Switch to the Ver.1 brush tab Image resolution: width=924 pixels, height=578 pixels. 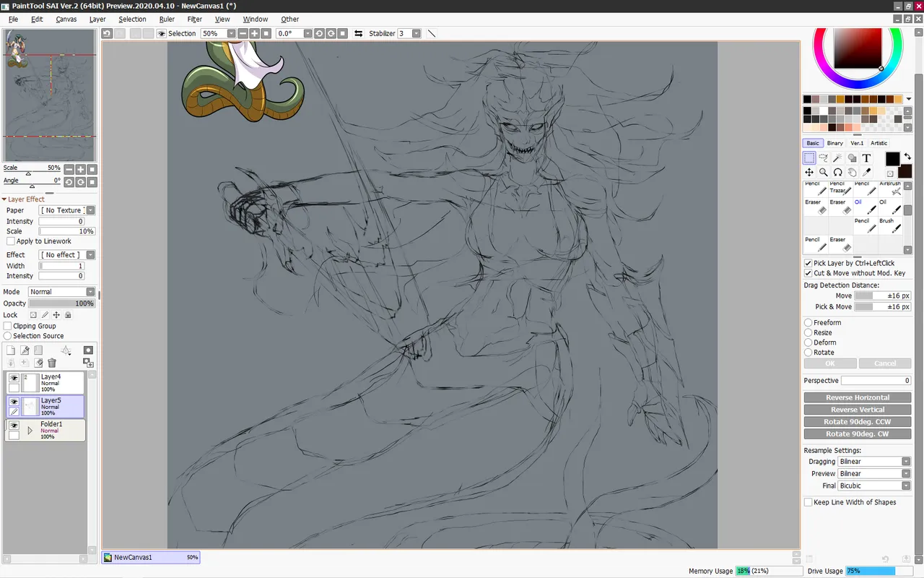point(857,143)
